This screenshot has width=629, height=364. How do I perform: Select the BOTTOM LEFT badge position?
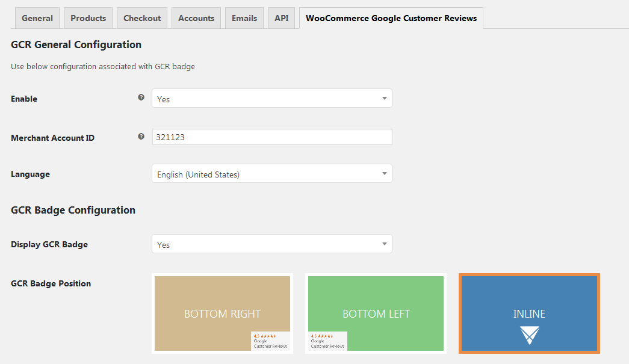click(x=376, y=313)
